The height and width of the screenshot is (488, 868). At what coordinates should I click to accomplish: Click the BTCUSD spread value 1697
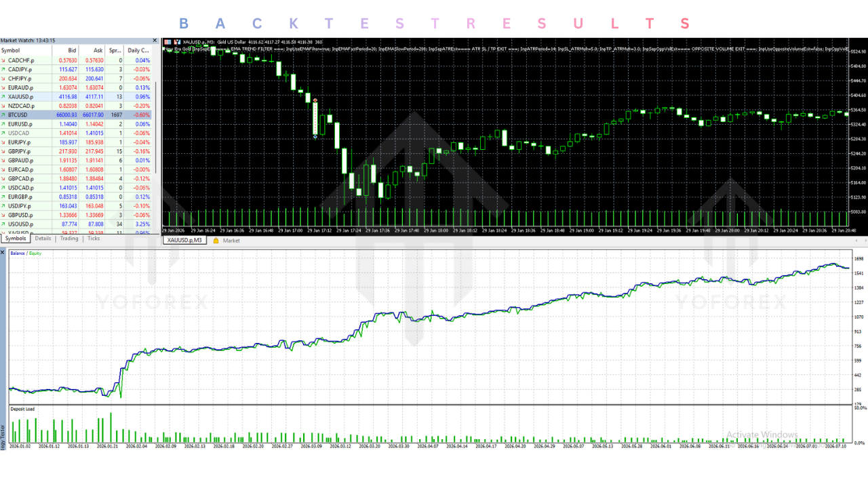click(116, 115)
